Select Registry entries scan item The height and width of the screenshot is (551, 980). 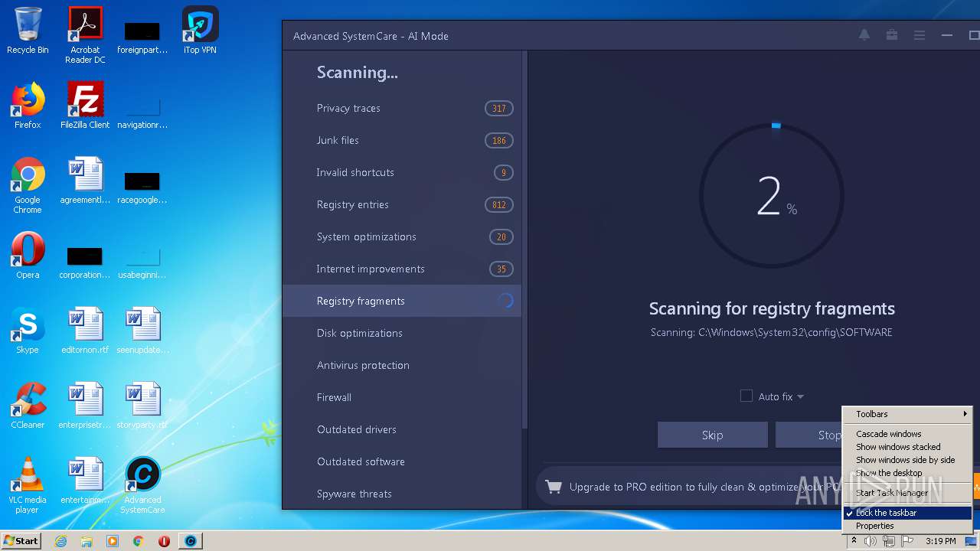(x=402, y=204)
